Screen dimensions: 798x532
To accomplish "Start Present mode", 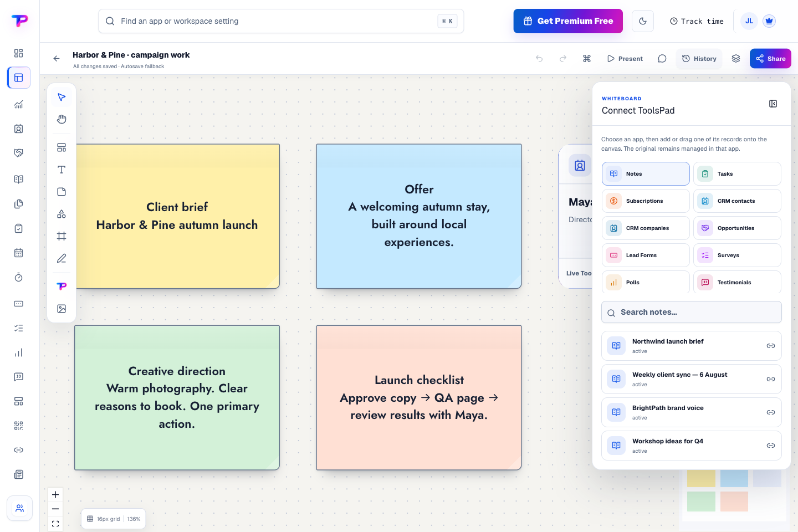I will 625,59.
